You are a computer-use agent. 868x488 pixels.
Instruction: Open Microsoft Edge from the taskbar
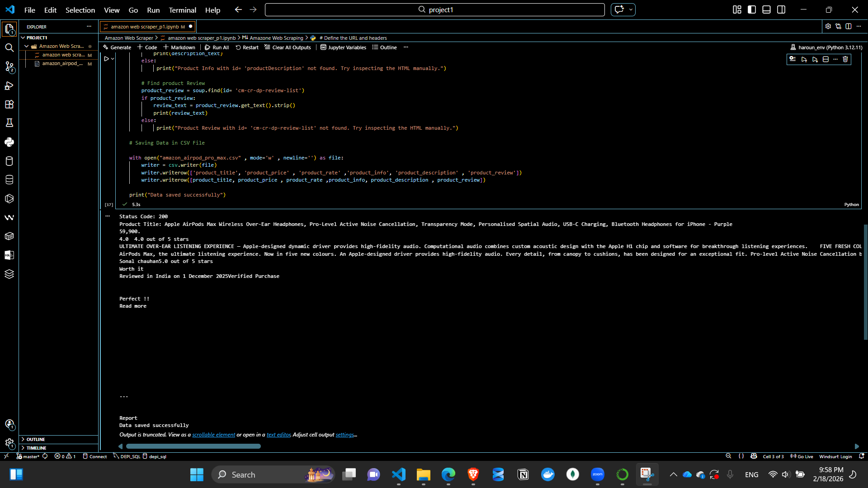[x=448, y=474]
